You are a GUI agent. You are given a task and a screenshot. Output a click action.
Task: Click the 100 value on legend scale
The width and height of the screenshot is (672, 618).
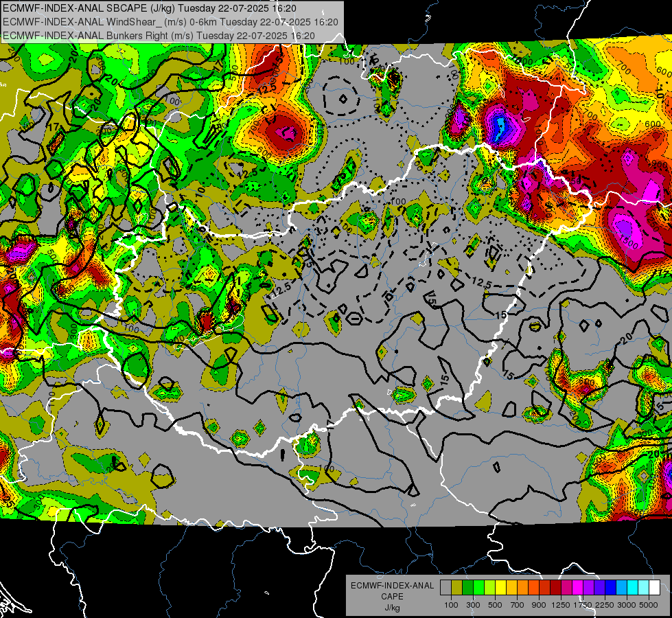click(x=451, y=605)
